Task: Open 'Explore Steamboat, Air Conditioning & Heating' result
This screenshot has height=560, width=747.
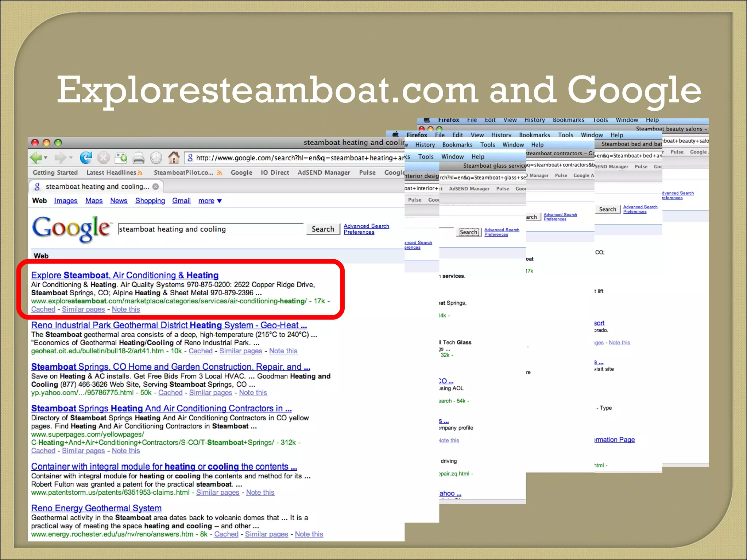Action: click(125, 275)
